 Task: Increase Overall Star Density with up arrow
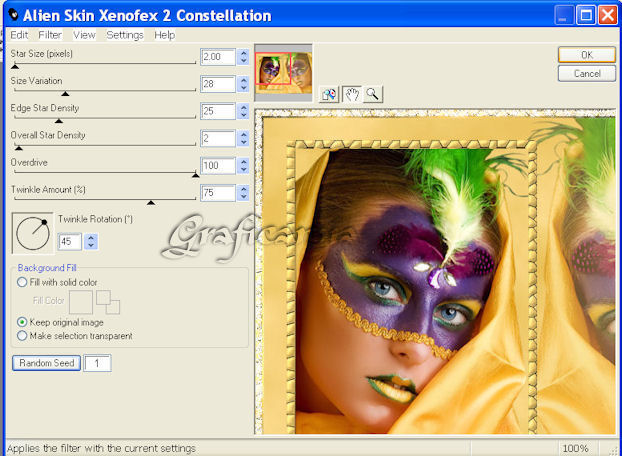tap(243, 134)
